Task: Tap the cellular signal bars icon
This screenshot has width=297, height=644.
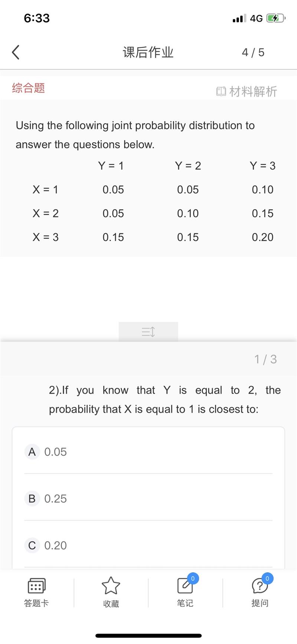Action: click(x=239, y=18)
